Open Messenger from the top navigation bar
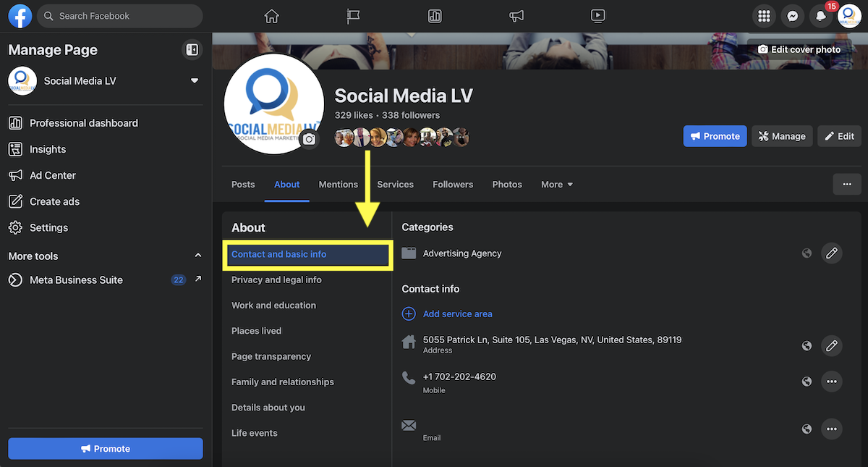 pyautogui.click(x=792, y=15)
